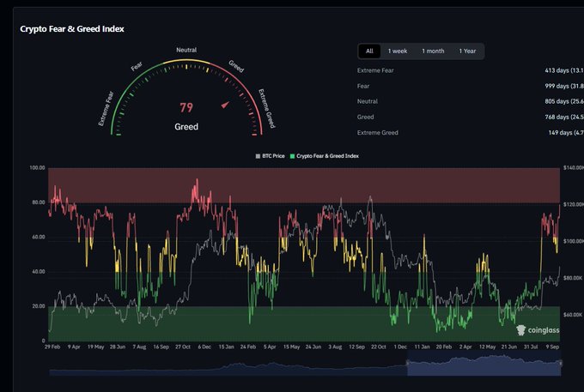Click the 100.00 y-axis label
Viewport: 584px width, 392px height.
click(37, 168)
